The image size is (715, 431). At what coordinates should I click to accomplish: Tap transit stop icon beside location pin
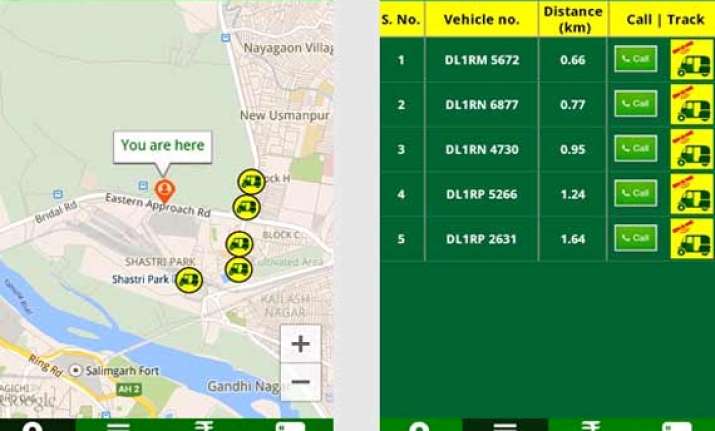click(x=143, y=186)
